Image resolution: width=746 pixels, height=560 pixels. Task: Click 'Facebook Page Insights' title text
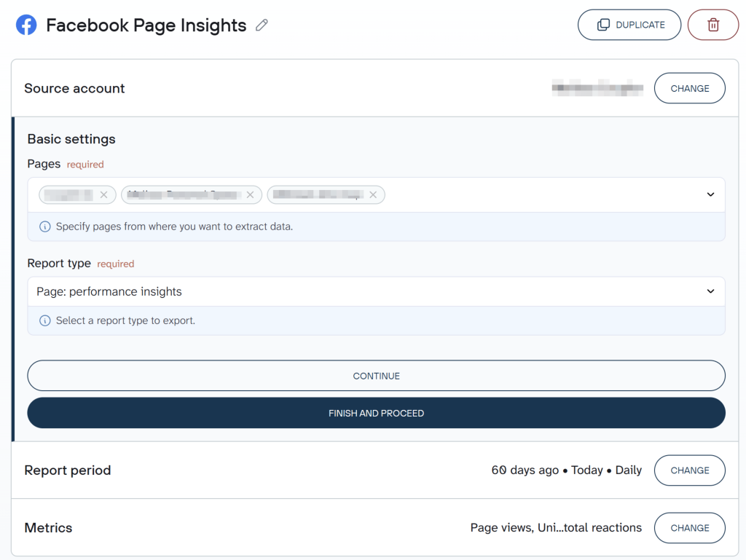click(x=146, y=25)
